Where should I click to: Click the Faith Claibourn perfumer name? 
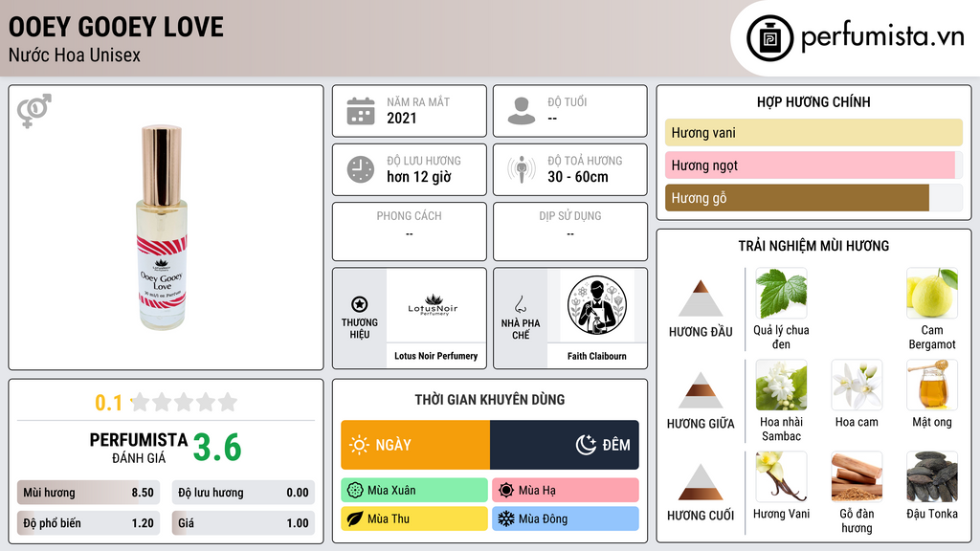597,356
